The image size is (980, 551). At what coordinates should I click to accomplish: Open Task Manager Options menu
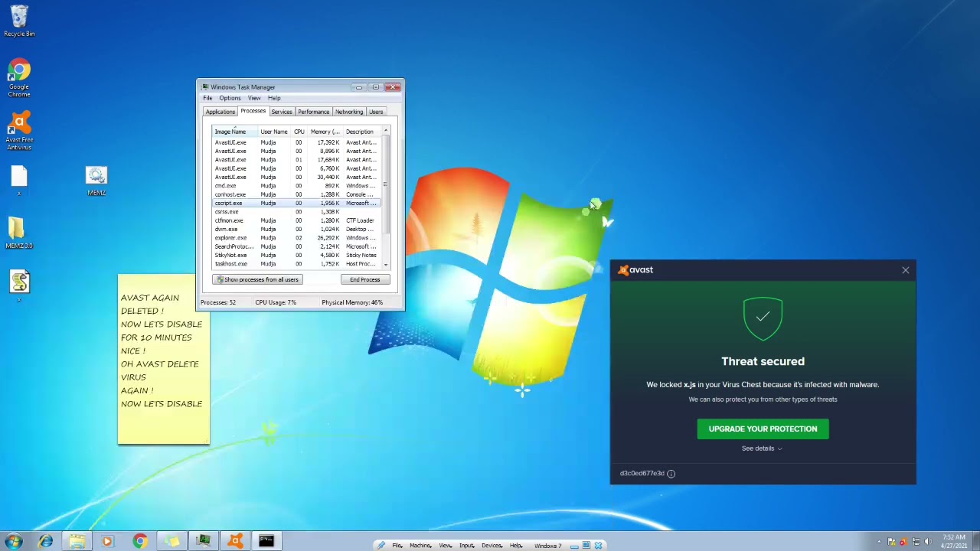230,98
